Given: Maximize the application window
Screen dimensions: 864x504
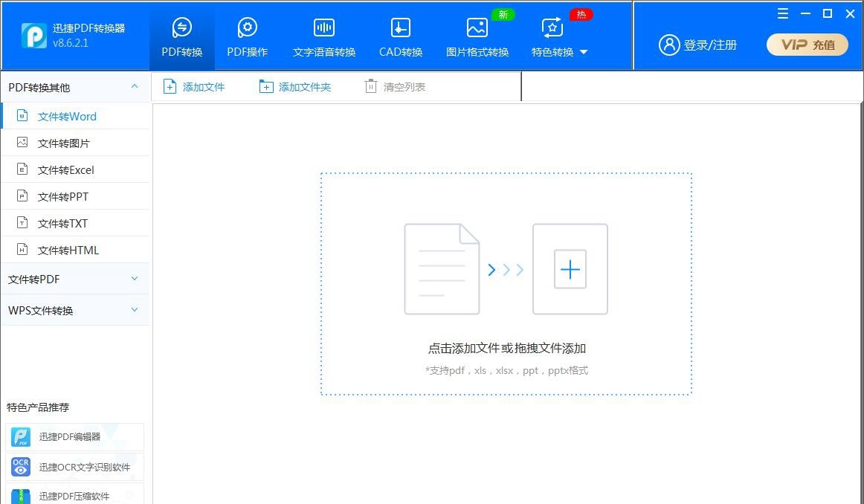Looking at the screenshot, I should pos(828,14).
